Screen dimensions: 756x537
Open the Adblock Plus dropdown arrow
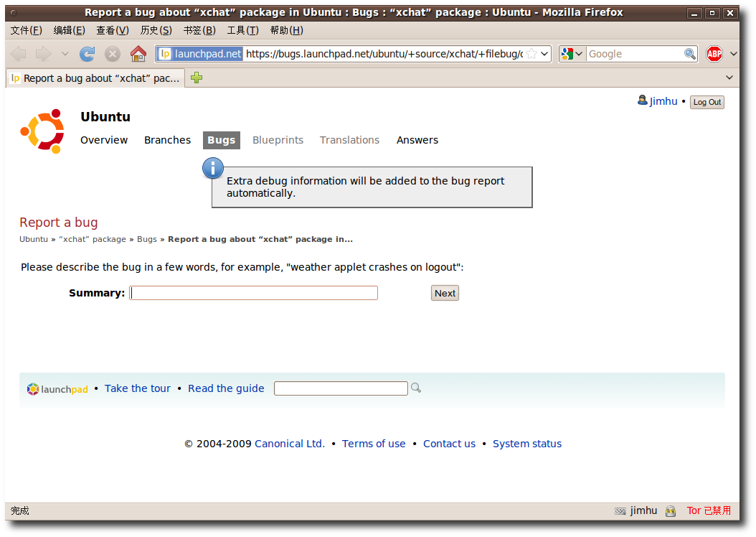(x=733, y=54)
